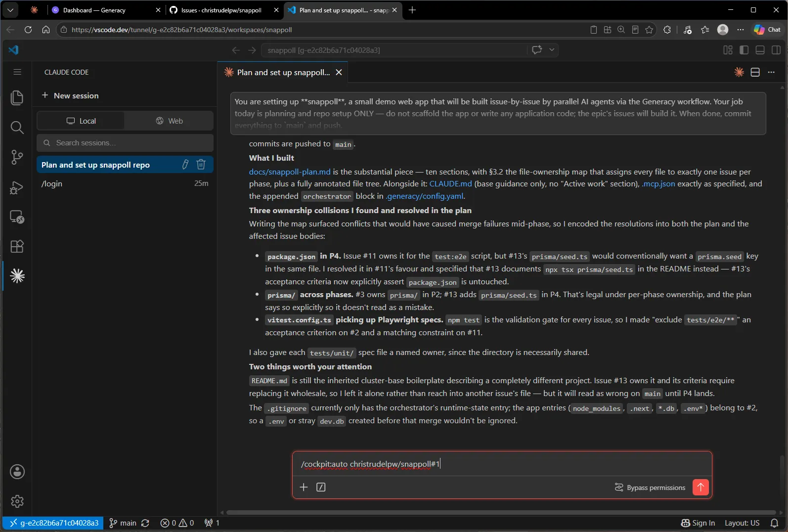Open the browser tab list dropdown

click(x=10, y=10)
